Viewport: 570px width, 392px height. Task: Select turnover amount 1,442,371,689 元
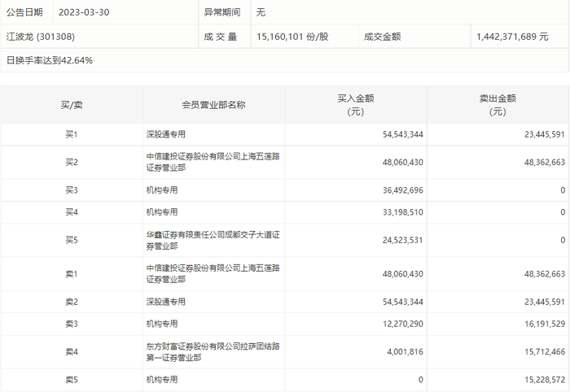click(512, 37)
